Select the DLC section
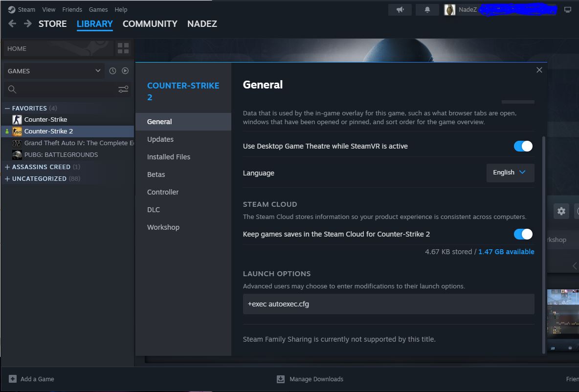Screen dimensions: 579x392 point(183,210)
